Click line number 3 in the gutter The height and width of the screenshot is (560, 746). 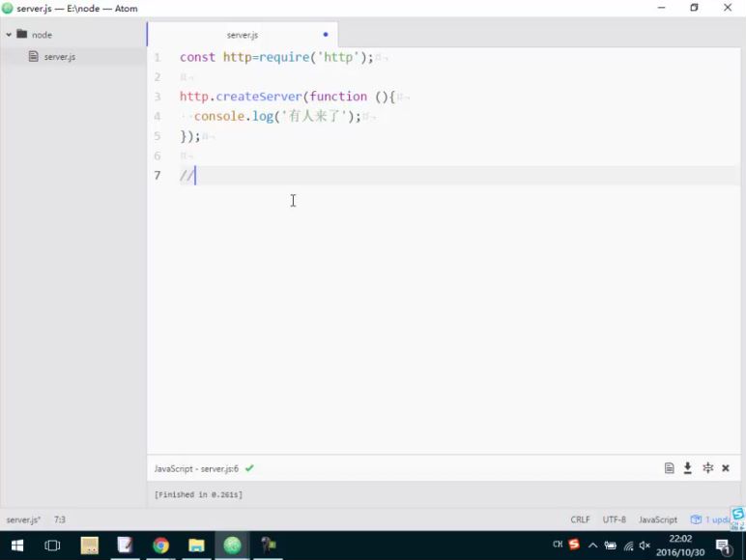157,97
